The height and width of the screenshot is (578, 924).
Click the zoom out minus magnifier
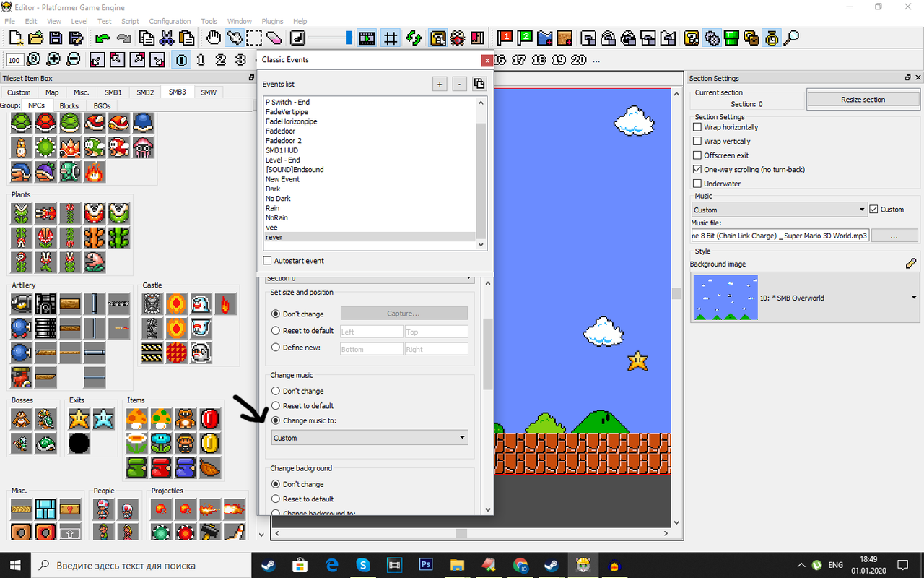point(74,60)
